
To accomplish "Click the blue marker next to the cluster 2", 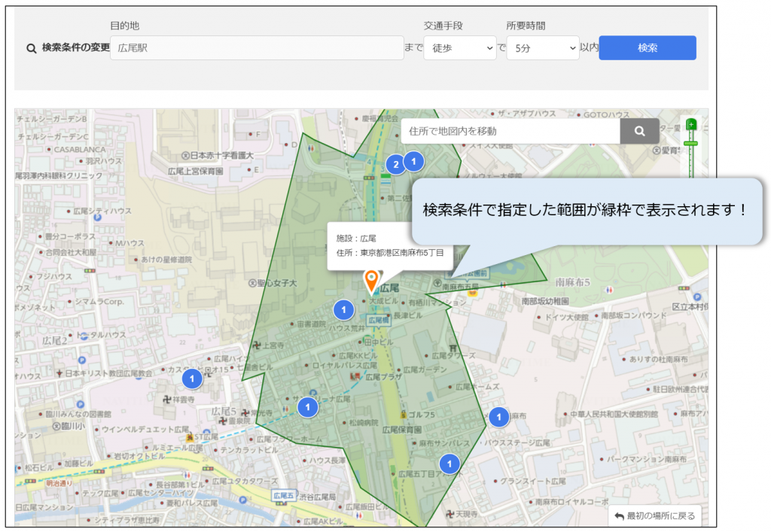I will click(413, 160).
